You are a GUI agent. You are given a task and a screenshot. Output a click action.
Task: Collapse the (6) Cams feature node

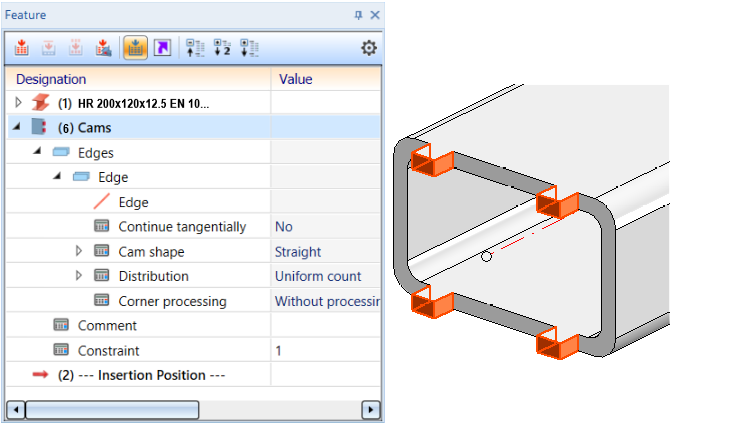pyautogui.click(x=17, y=126)
